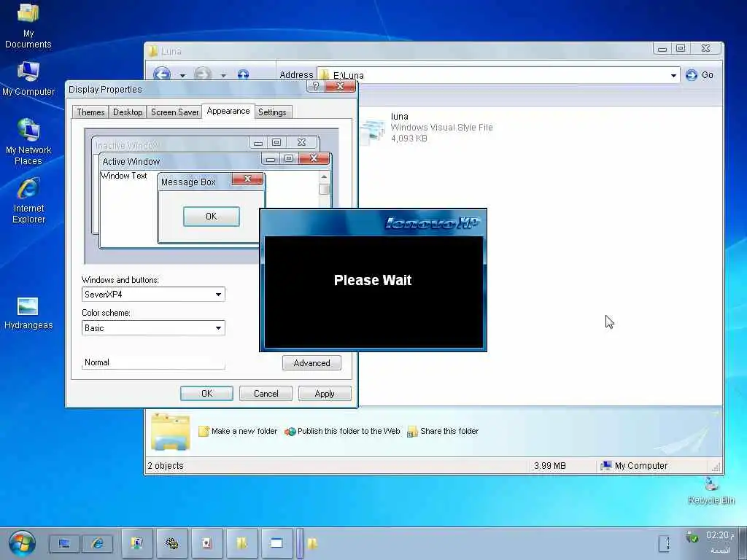Switch to the Desktop tab
Viewport: 747px width, 560px height.
click(128, 112)
